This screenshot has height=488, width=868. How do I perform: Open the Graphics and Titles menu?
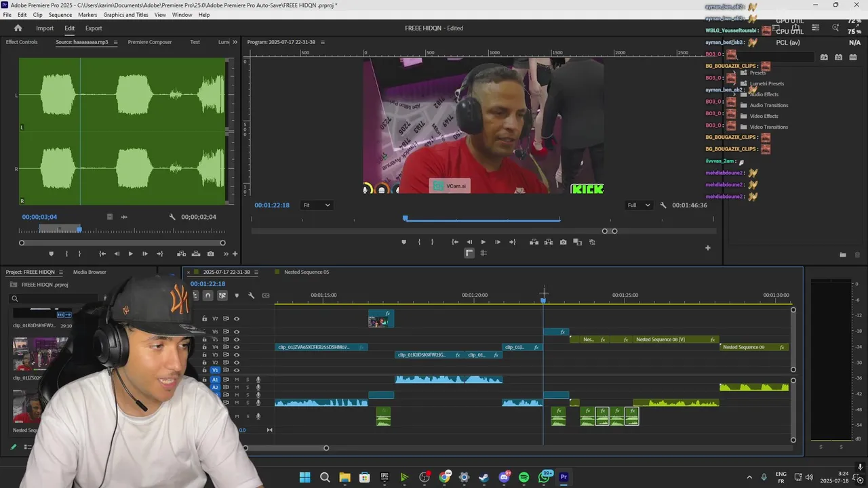[x=125, y=15]
